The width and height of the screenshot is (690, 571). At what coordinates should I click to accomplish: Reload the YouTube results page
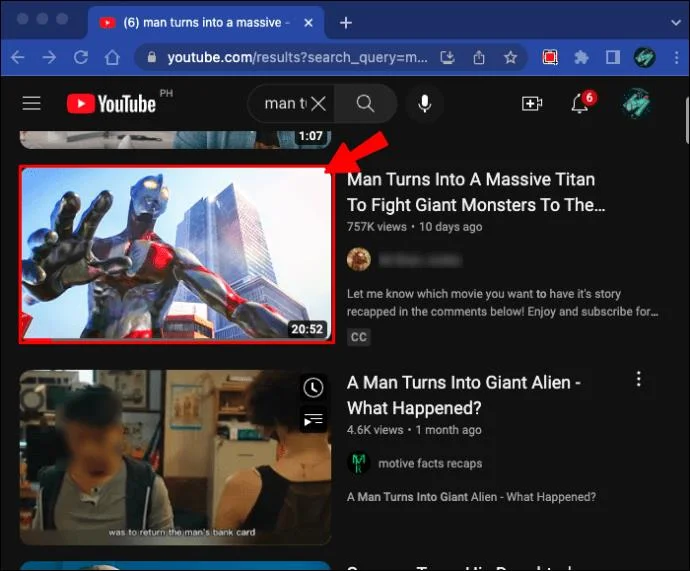81,57
